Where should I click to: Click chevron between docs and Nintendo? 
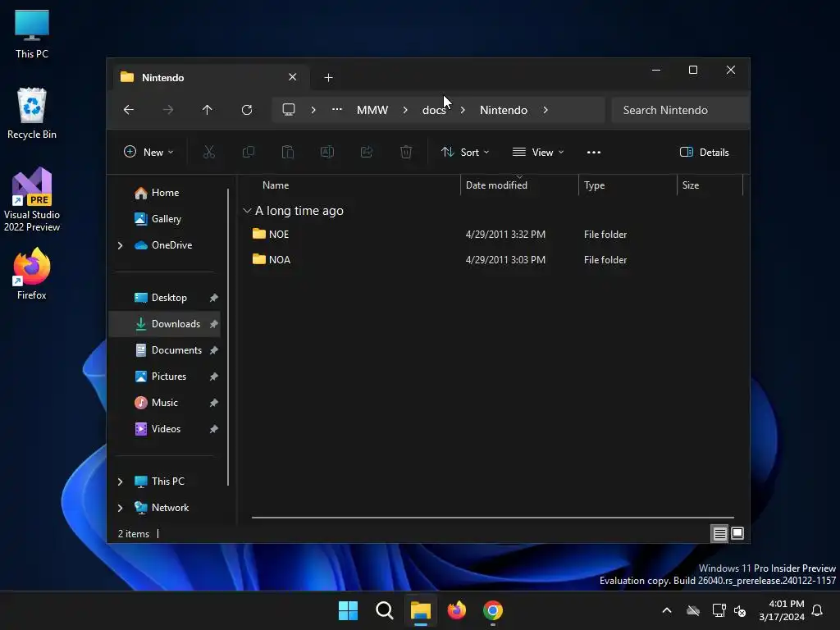coord(463,110)
